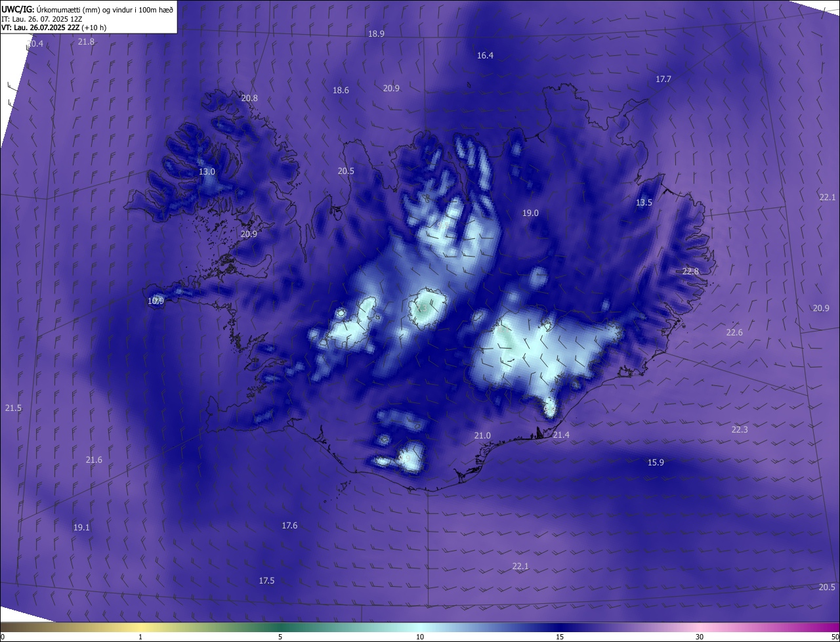Click the 19.1 value label

coord(81,527)
